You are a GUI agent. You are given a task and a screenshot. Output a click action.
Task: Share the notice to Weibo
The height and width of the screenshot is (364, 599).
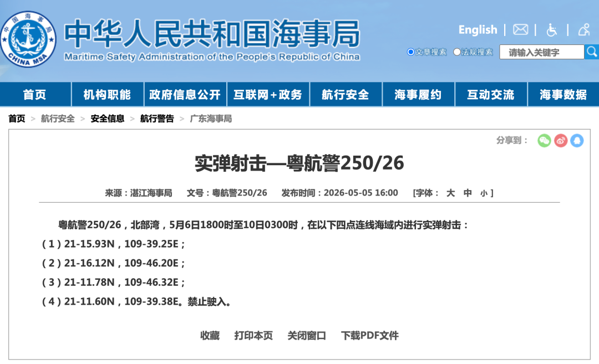coord(561,140)
